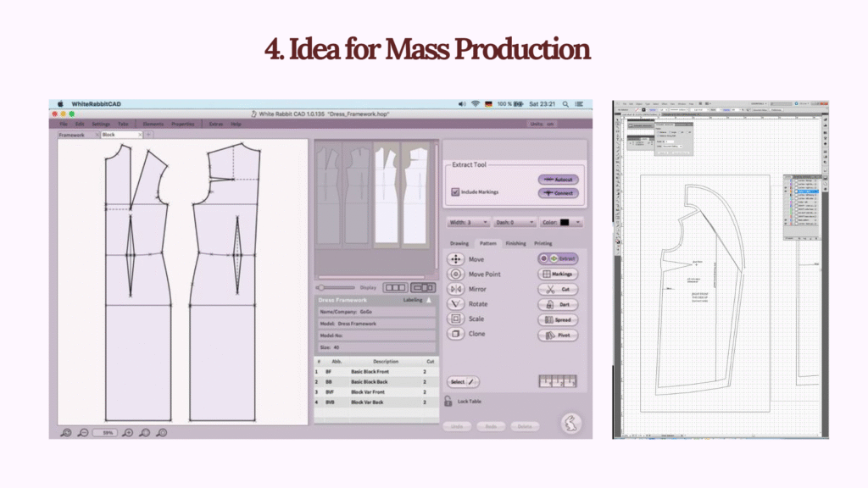868x488 pixels.
Task: Click the white rabbit logo icon
Action: point(570,423)
